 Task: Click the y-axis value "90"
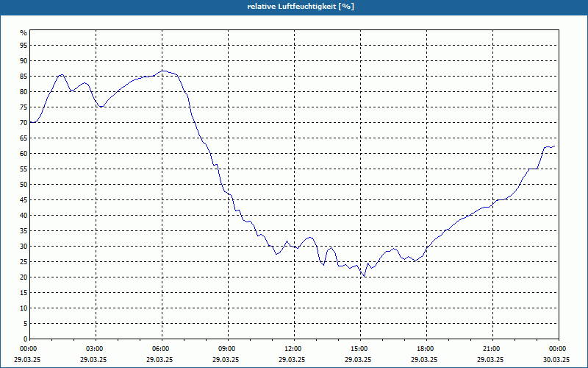point(24,61)
